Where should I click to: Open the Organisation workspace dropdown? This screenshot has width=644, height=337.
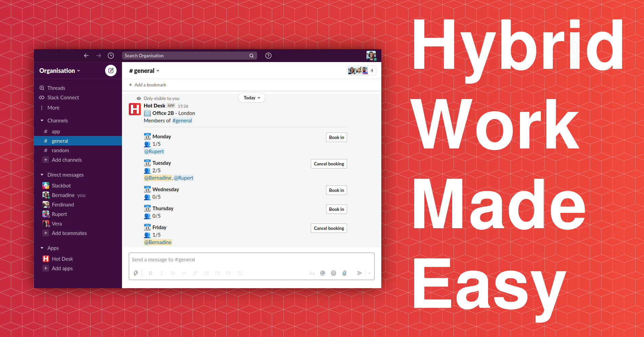coord(60,71)
